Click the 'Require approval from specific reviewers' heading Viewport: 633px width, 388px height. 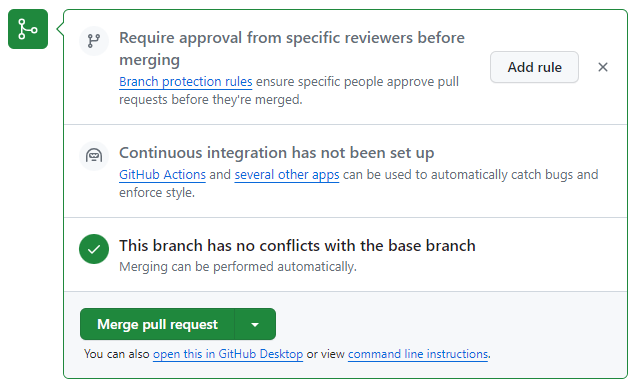[292, 48]
